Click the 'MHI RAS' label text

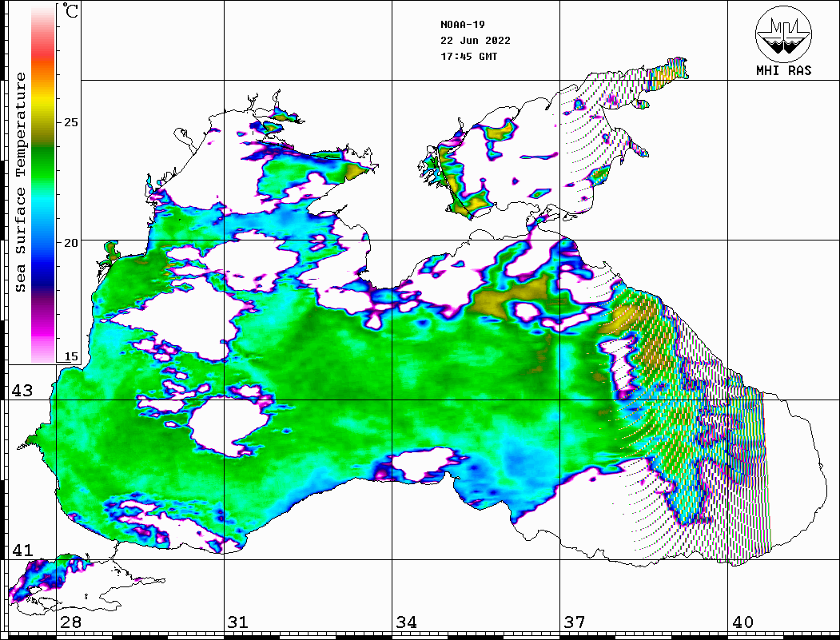pyautogui.click(x=783, y=70)
